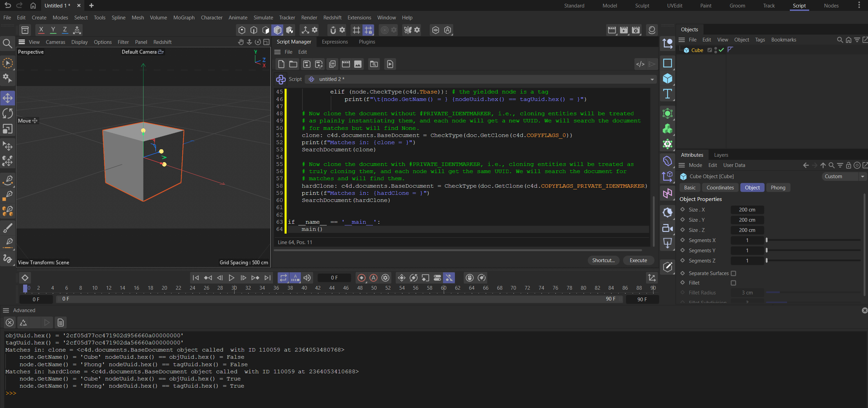This screenshot has width=868, height=408.
Task: Add a Cube primitive from side palette
Action: click(x=667, y=79)
